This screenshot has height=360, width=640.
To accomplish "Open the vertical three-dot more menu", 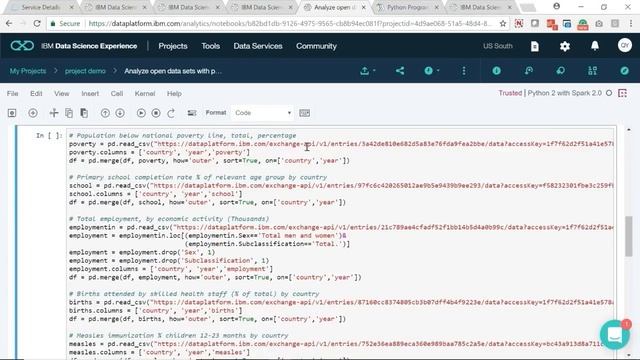I will pos(464,71).
